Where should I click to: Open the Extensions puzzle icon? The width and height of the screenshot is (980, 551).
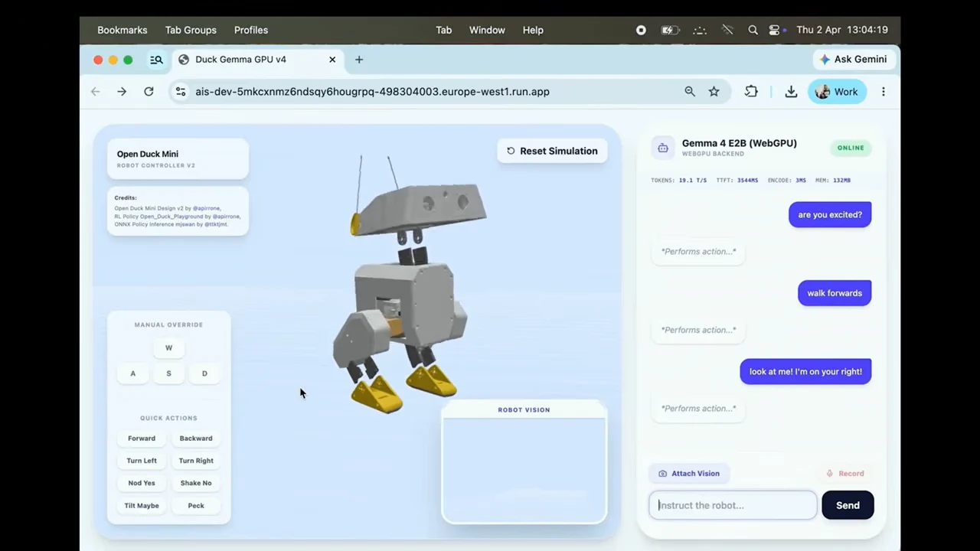[x=751, y=92]
